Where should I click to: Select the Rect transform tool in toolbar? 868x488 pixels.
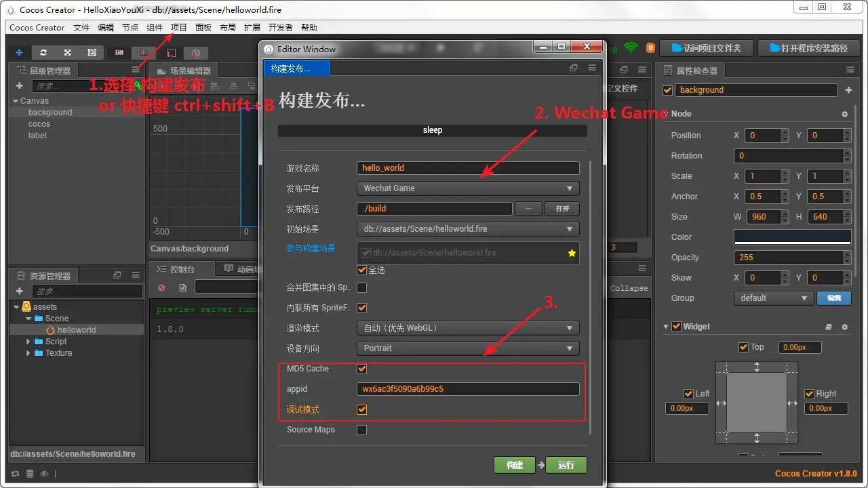92,52
